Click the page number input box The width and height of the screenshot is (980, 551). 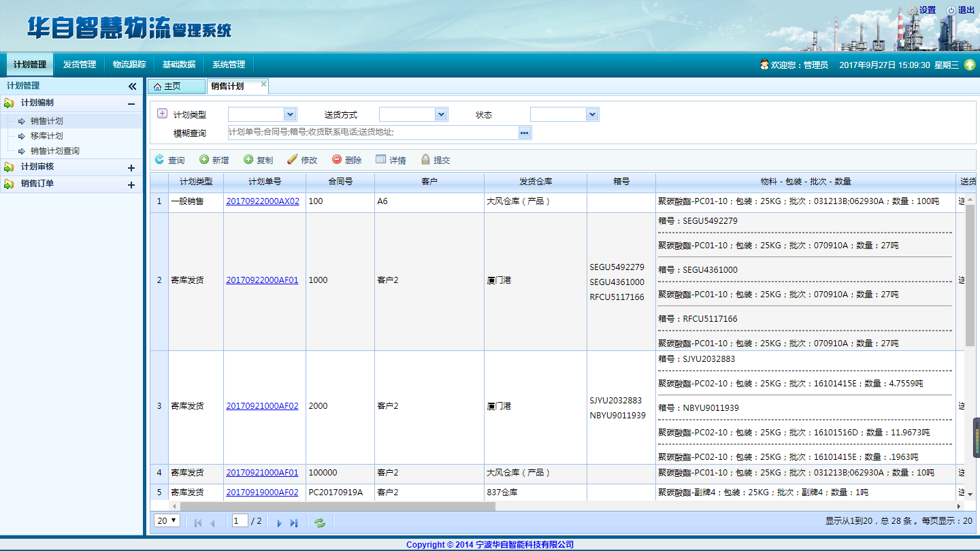click(240, 521)
